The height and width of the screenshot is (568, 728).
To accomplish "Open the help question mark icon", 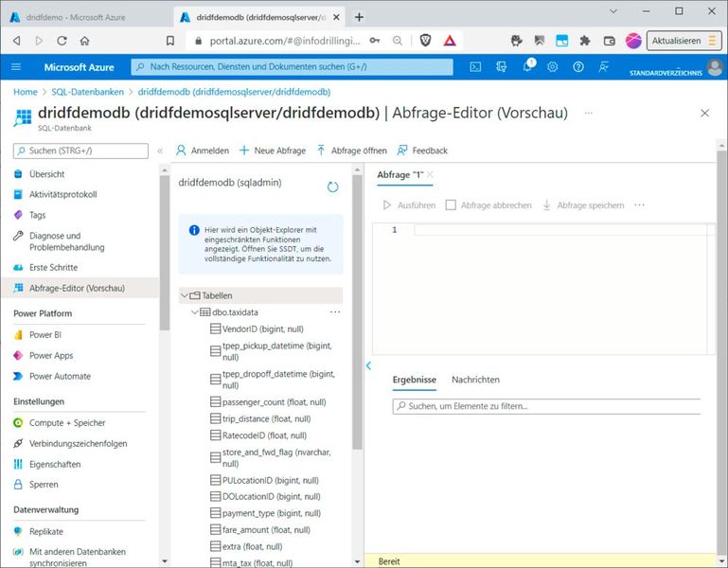I will (578, 67).
